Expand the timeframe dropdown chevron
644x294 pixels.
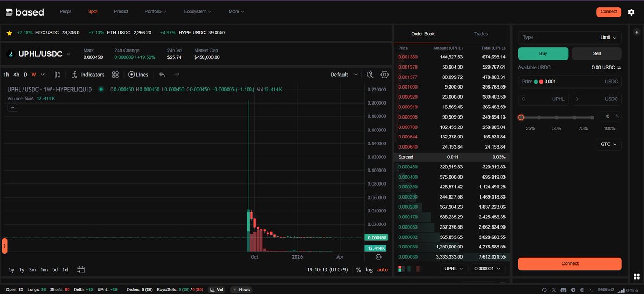43,75
